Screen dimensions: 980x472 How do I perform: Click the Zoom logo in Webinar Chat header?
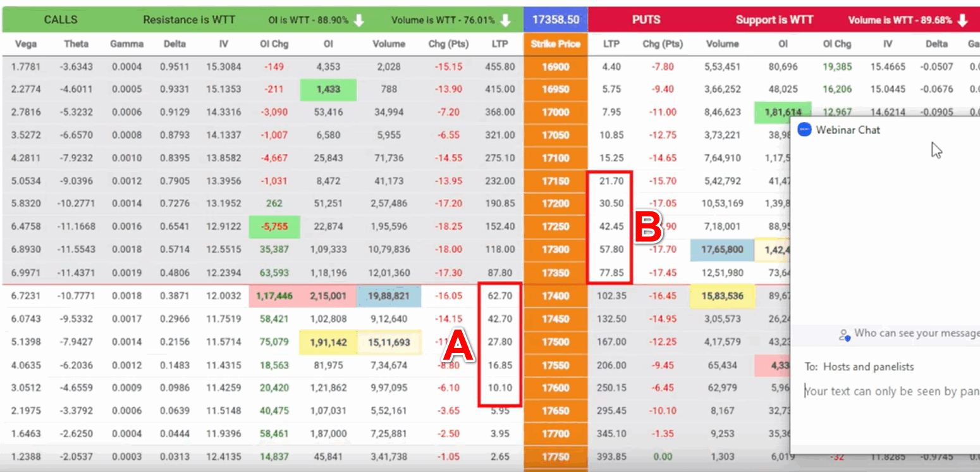tap(804, 130)
